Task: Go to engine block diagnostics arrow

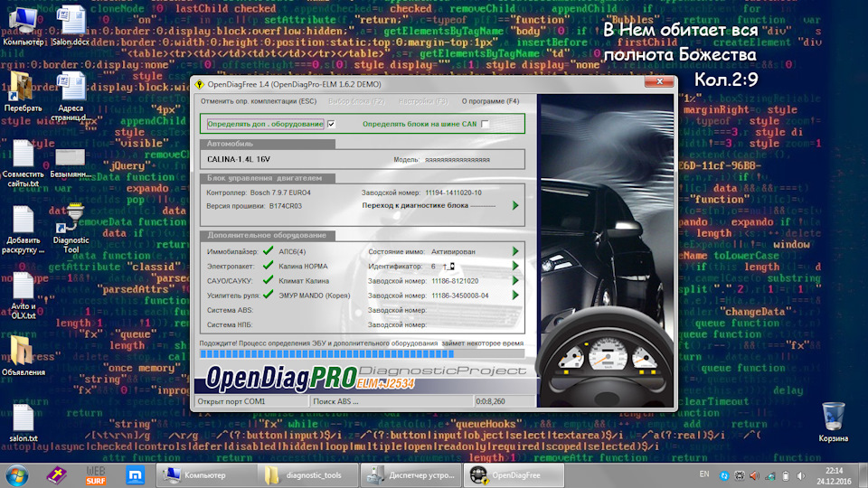Action: [515, 205]
